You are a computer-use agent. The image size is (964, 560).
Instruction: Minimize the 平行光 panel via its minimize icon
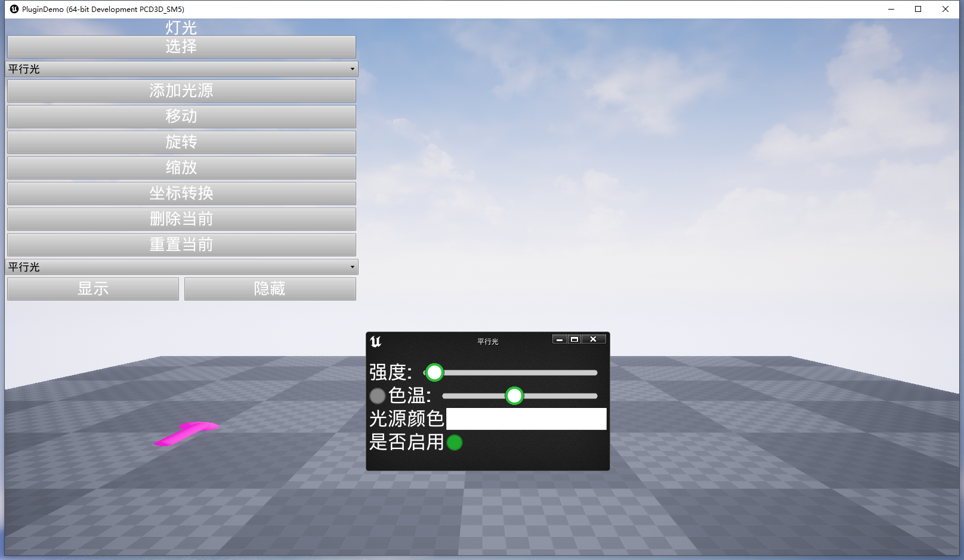tap(559, 339)
